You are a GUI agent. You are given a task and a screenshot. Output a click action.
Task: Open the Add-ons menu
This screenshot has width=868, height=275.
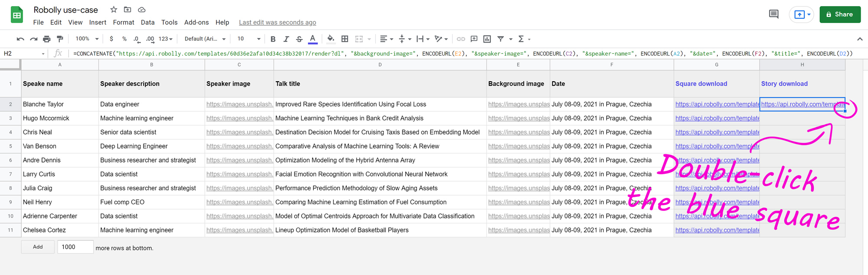click(x=196, y=23)
